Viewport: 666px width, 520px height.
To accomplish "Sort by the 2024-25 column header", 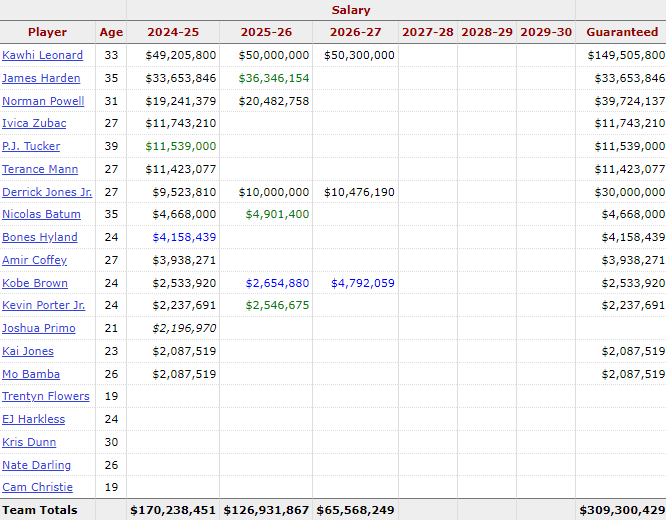I will [x=173, y=32].
